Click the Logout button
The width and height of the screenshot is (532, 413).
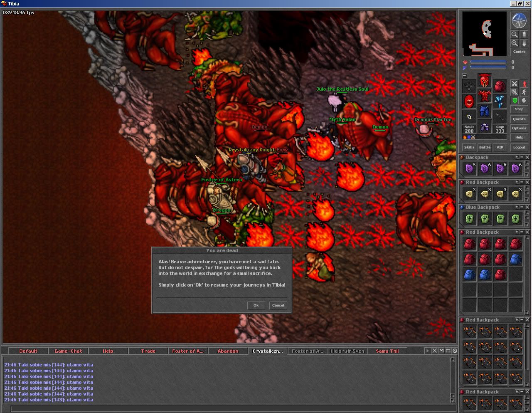(x=519, y=147)
